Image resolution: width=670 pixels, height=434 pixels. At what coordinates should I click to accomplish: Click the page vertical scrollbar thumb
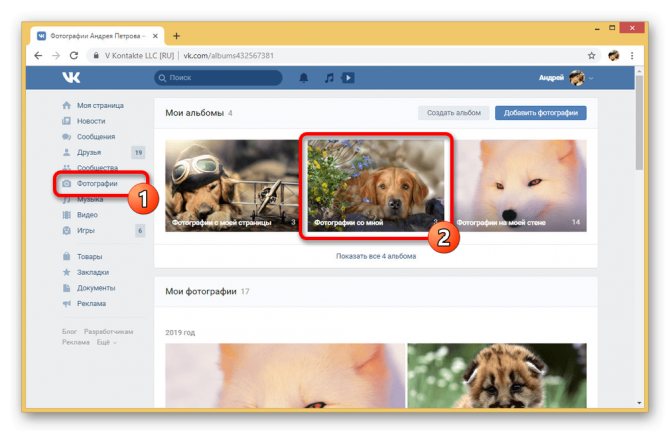[x=639, y=123]
